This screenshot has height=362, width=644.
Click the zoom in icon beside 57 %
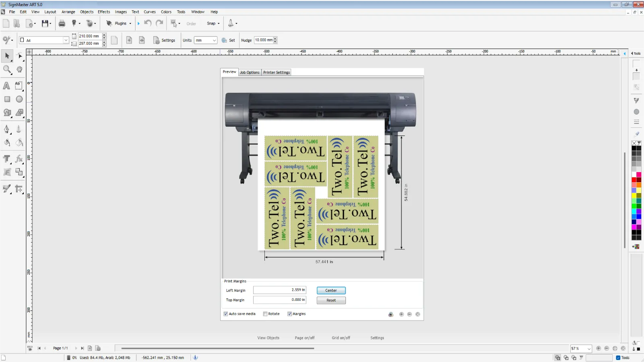pos(599,348)
